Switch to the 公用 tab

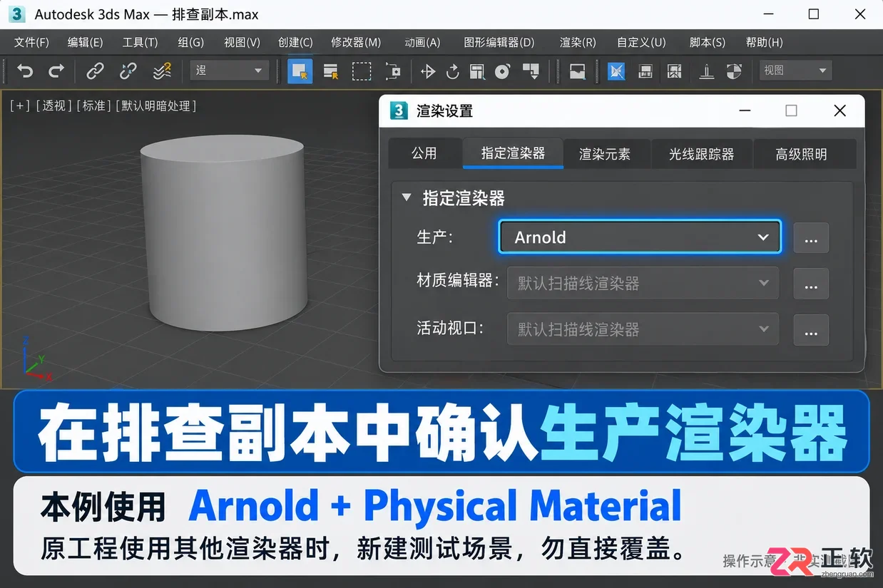424,153
